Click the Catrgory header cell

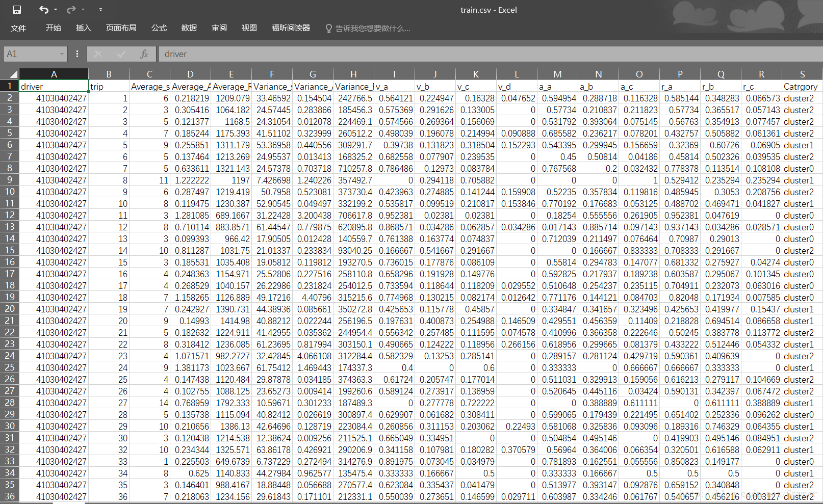[x=802, y=86]
